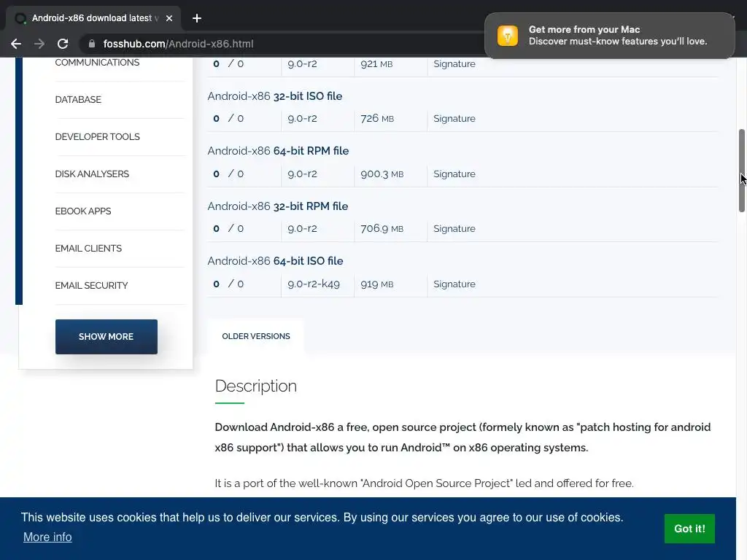
Task: Click the 0 / 0 rating of the 919 MB file
Action: 228,284
